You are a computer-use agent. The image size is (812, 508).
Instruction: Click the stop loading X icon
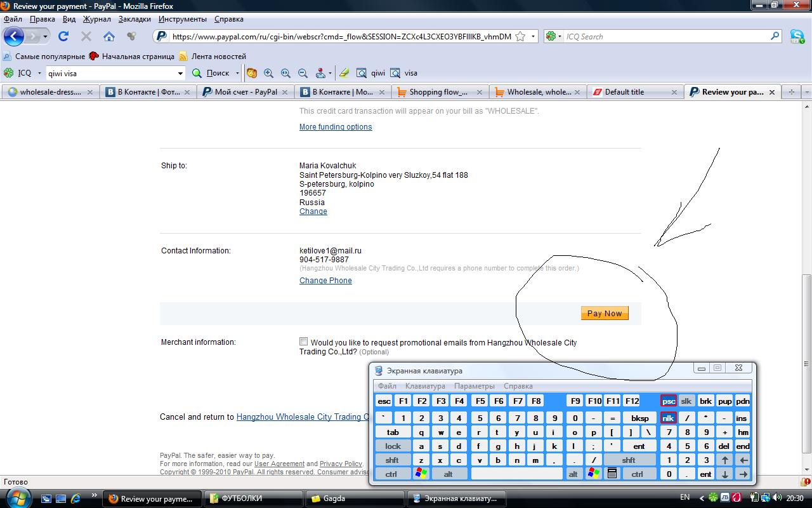coord(86,36)
